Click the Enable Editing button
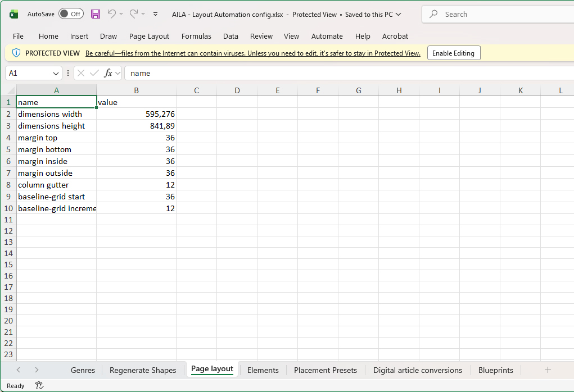The width and height of the screenshot is (574, 392). coord(454,53)
